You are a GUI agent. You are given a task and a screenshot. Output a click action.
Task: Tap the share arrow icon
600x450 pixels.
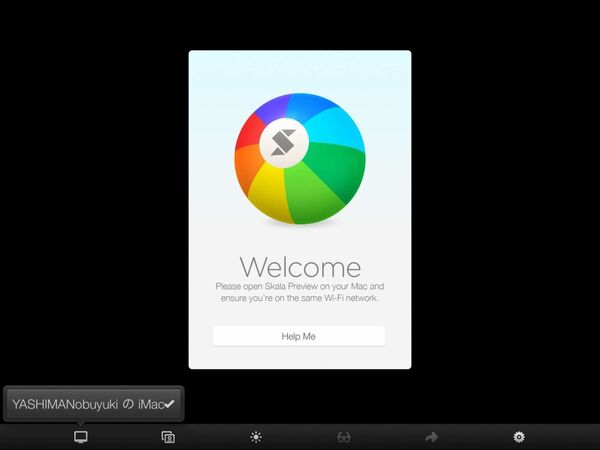(431, 437)
